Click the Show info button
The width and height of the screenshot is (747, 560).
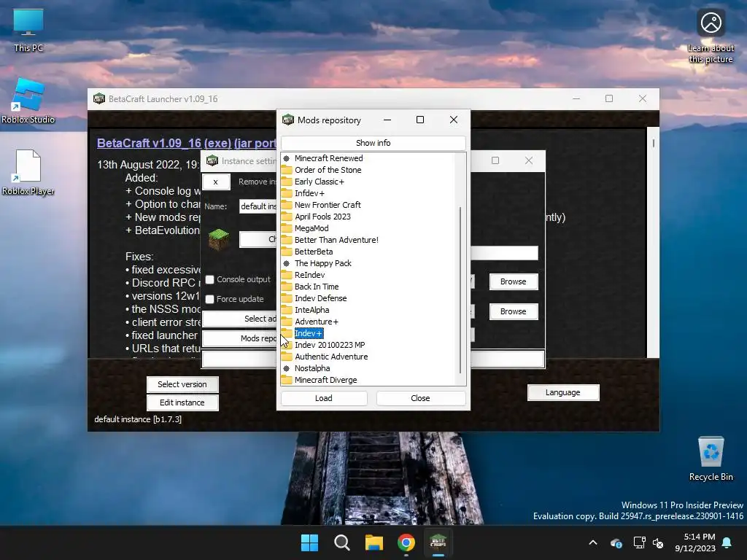pyautogui.click(x=373, y=143)
